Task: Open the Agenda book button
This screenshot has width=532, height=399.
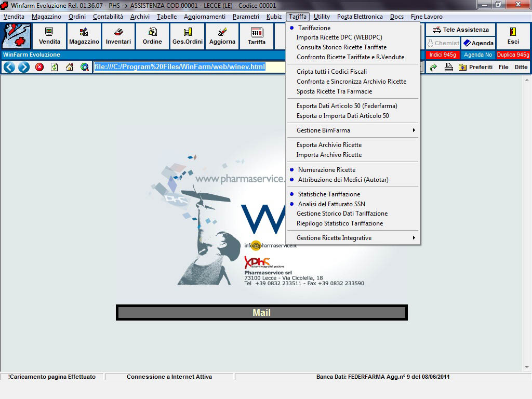Action: [478, 43]
